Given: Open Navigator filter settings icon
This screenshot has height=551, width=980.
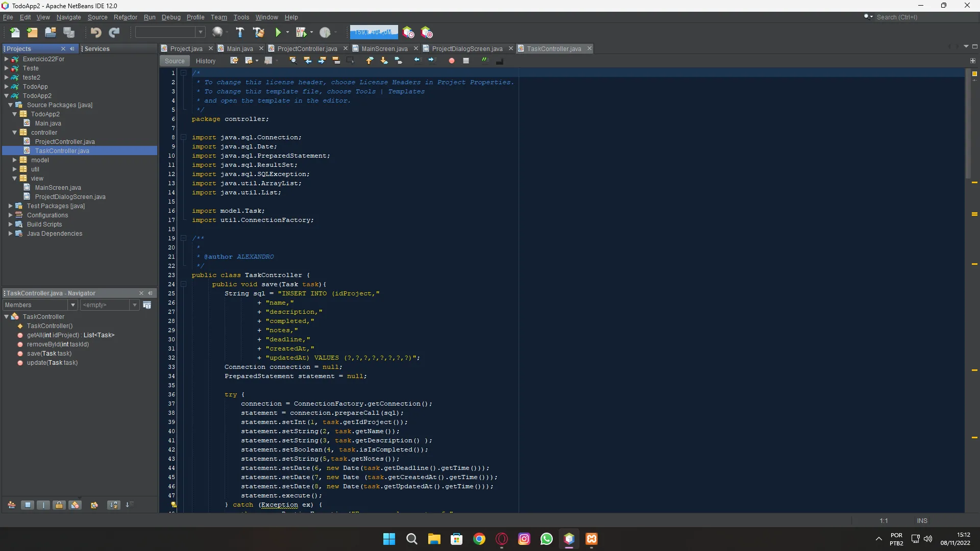Looking at the screenshot, I should pyautogui.click(x=147, y=305).
